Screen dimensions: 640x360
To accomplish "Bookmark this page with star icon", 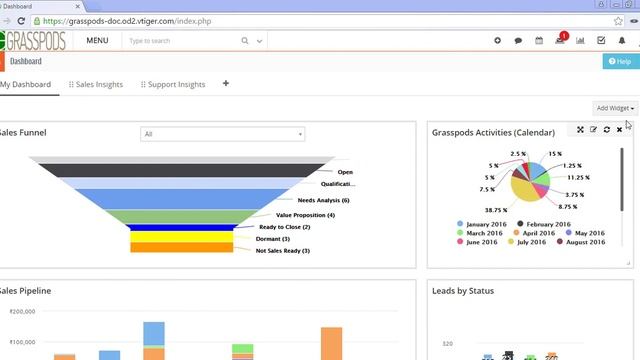I will click(x=618, y=21).
